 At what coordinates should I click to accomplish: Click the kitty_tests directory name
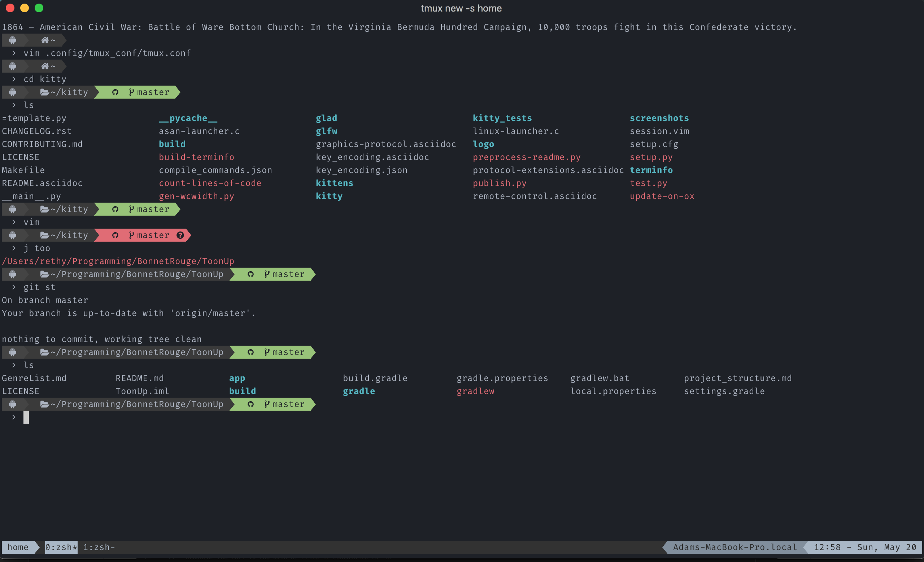(x=502, y=118)
